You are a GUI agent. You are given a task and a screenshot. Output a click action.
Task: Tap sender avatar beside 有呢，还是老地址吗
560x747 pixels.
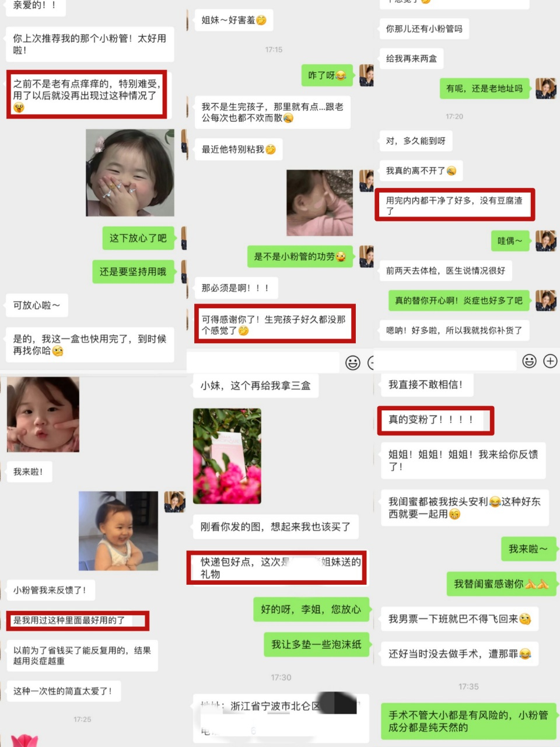click(546, 88)
